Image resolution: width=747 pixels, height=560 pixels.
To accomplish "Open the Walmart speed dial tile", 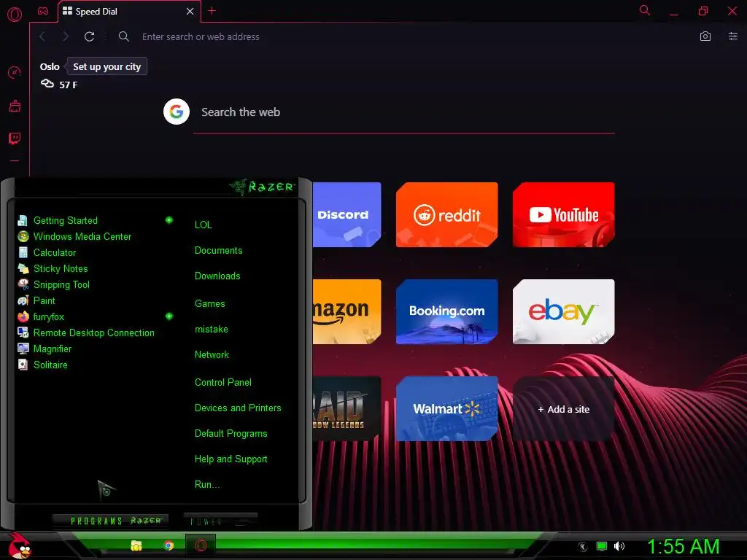I will click(447, 409).
